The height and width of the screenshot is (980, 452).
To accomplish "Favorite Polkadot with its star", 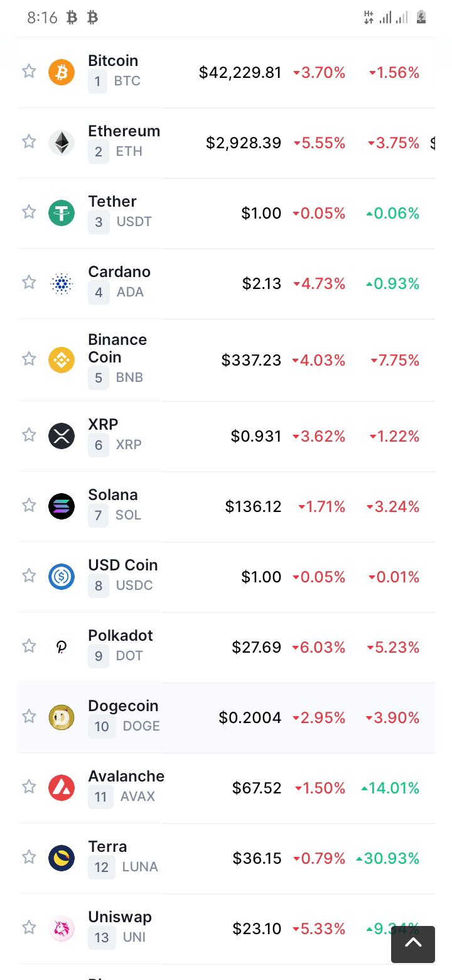I will tap(29, 646).
